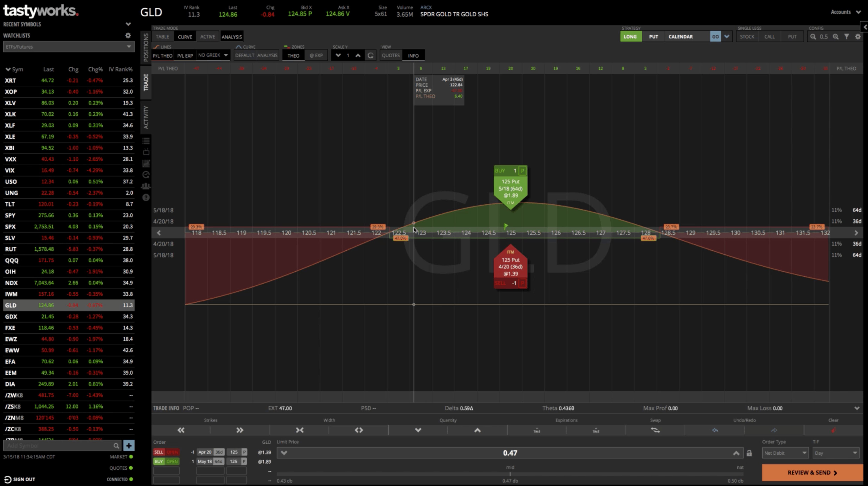The image size is (868, 486).
Task: Reset the Y scale with refresh icon
Action: [370, 56]
